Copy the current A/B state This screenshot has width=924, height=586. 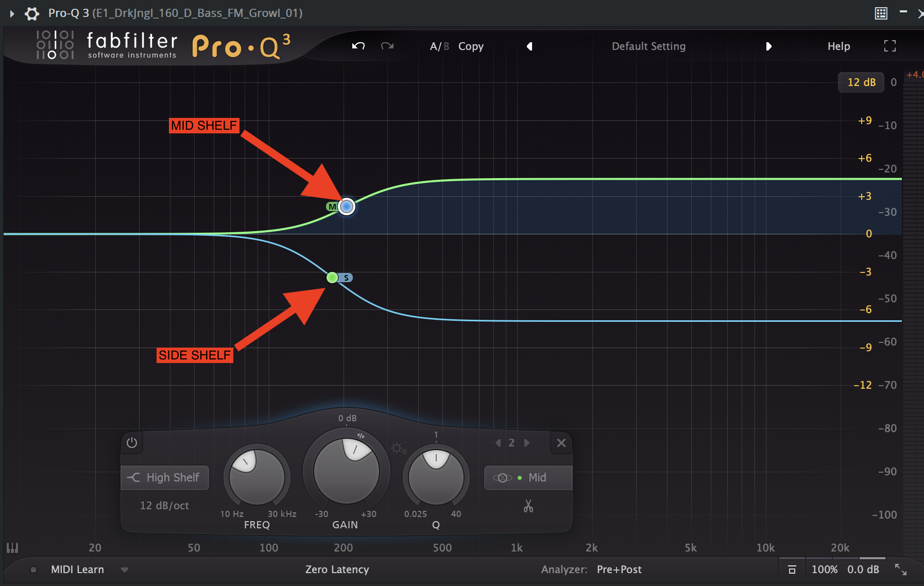pos(471,46)
